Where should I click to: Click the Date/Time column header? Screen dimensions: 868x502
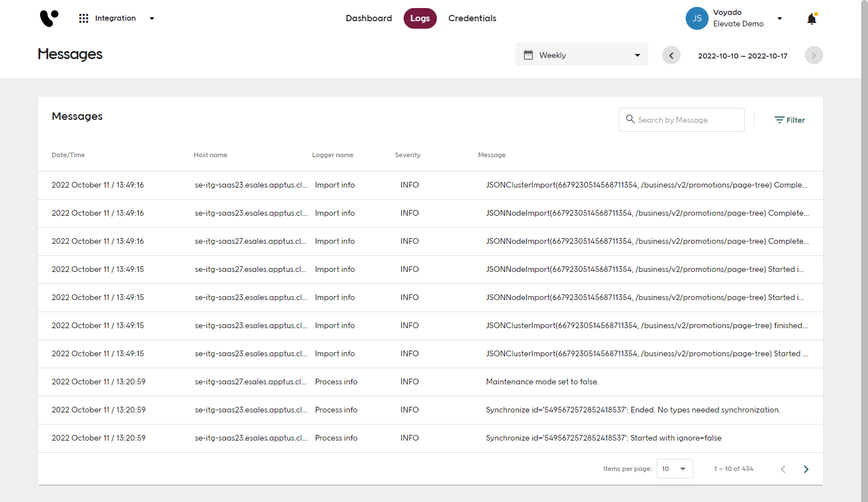tap(68, 155)
